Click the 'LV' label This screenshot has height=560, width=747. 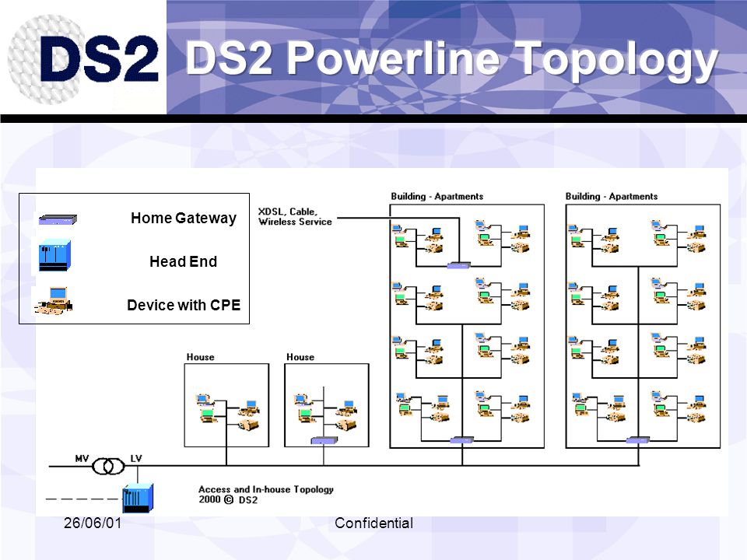(x=136, y=459)
